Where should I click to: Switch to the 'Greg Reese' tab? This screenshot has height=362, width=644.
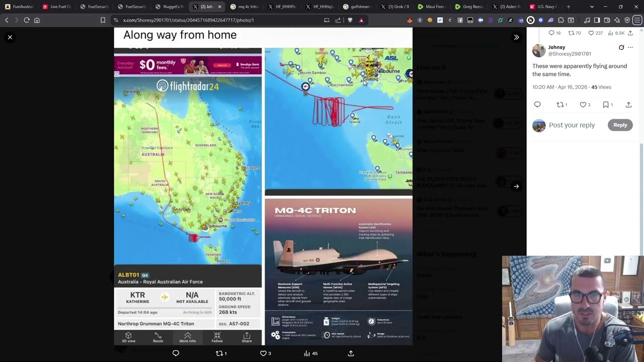pyautogui.click(x=469, y=7)
